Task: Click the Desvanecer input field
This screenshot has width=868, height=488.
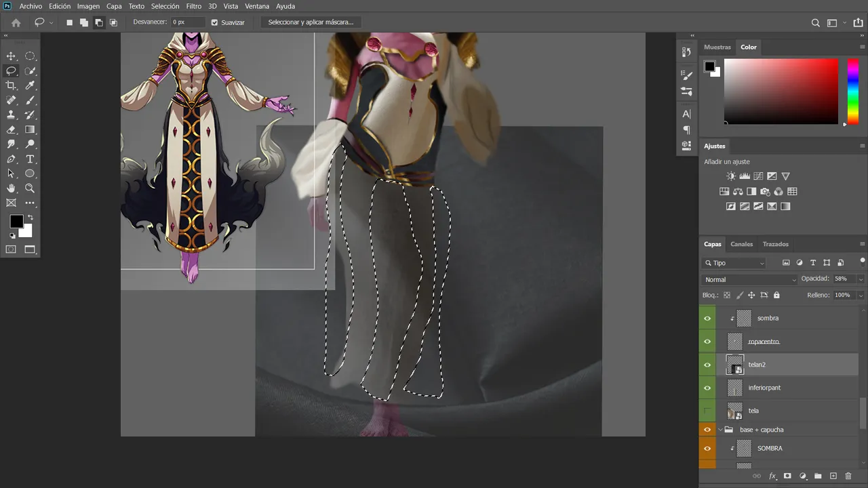Action: click(186, 22)
